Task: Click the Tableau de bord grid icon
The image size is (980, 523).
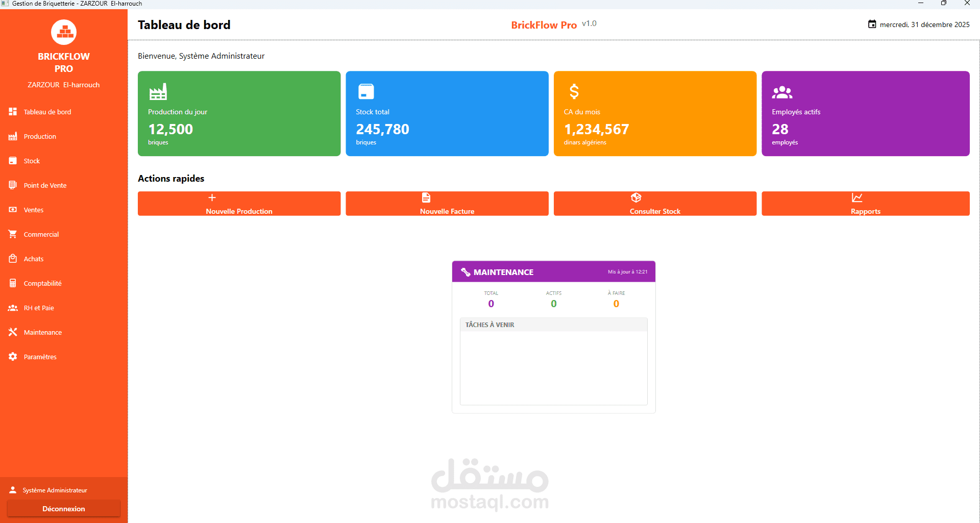Action: [x=13, y=112]
